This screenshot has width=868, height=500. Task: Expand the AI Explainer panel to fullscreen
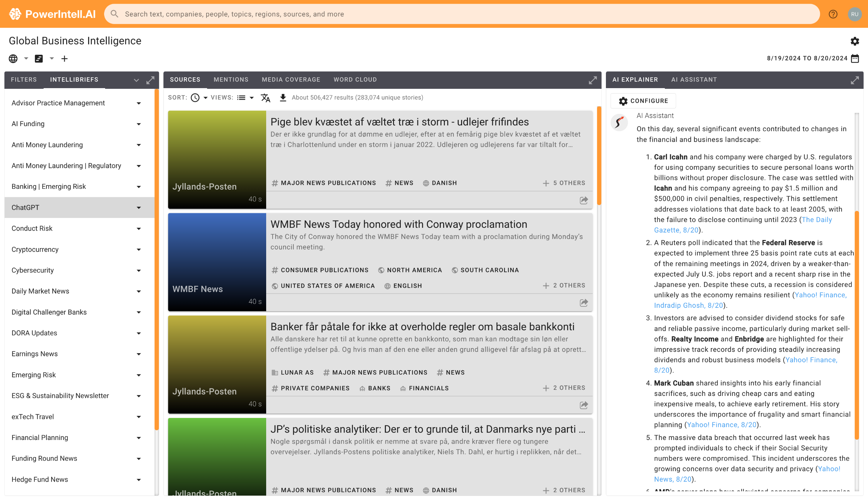854,80
